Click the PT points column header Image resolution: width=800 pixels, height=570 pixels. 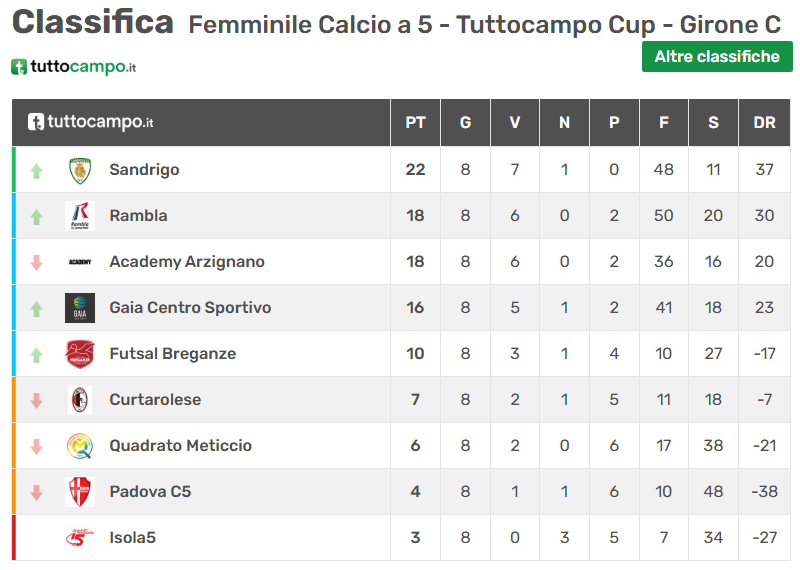tap(415, 123)
